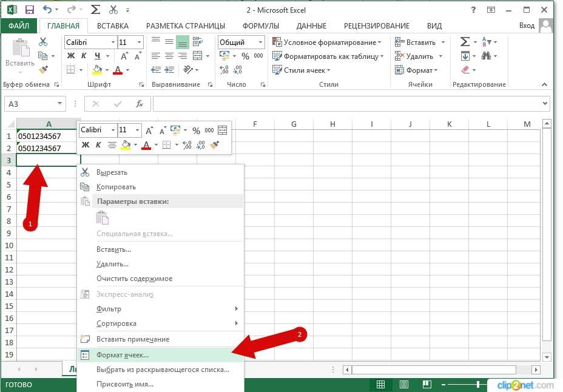Increase font size in ribbon
The width and height of the screenshot is (563, 392).
[124, 56]
